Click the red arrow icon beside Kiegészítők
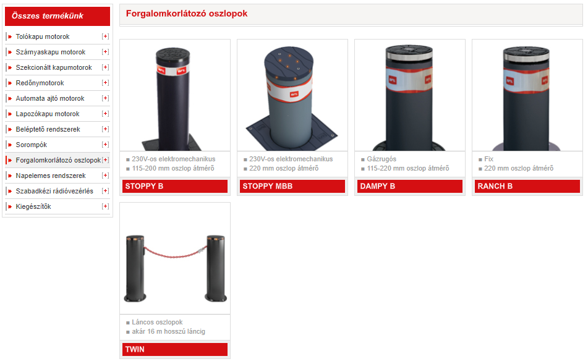This screenshot has height=364, width=588. coord(10,206)
